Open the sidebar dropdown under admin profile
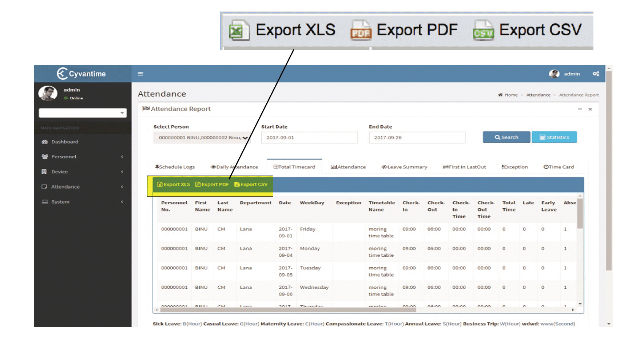The image size is (644, 346). coord(83,113)
